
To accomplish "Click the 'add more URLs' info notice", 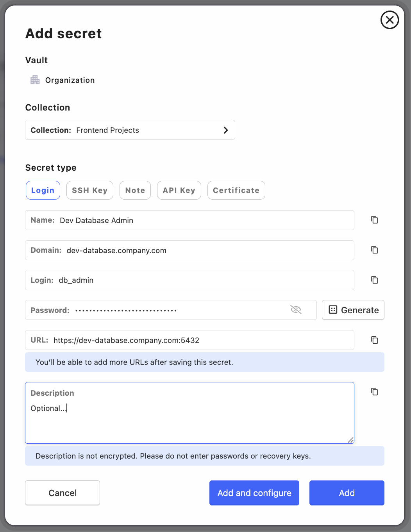I will (x=205, y=362).
